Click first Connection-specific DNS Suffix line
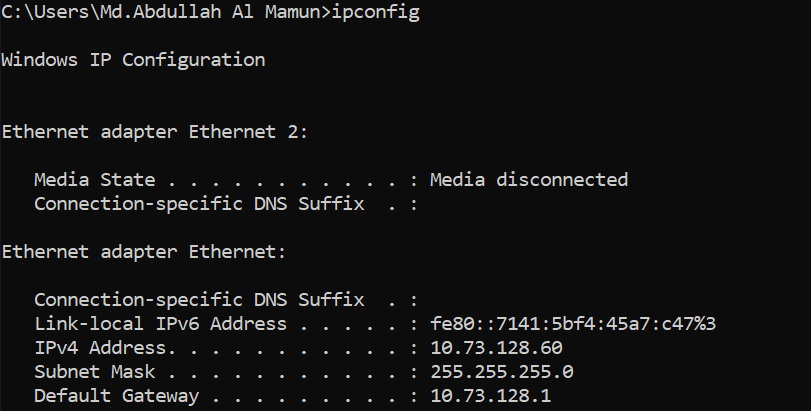 [226, 204]
